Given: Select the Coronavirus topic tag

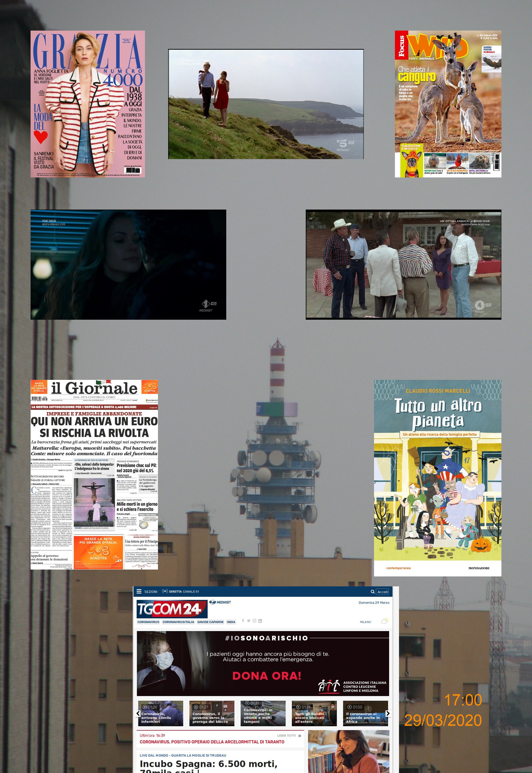Looking at the screenshot, I should (148, 622).
